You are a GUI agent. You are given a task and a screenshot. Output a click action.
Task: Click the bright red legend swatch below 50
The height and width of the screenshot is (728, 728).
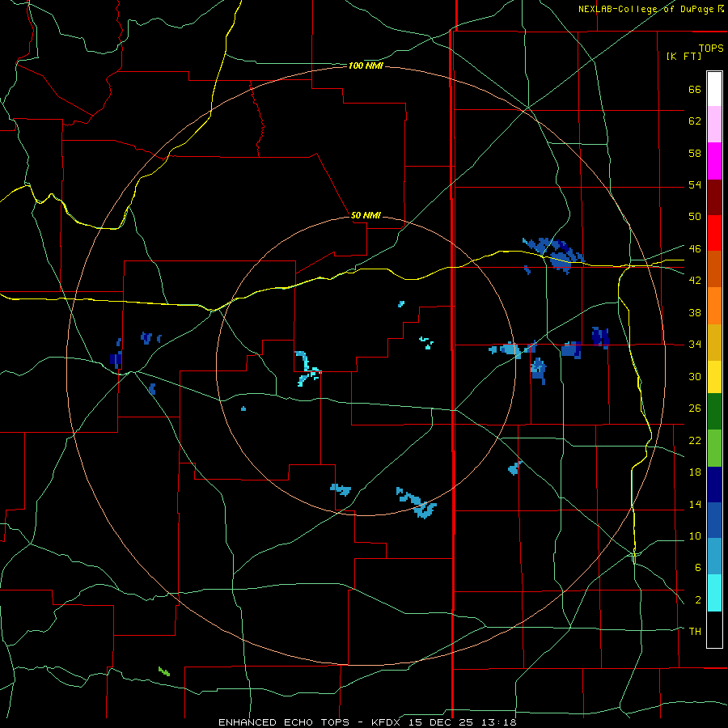pos(714,233)
